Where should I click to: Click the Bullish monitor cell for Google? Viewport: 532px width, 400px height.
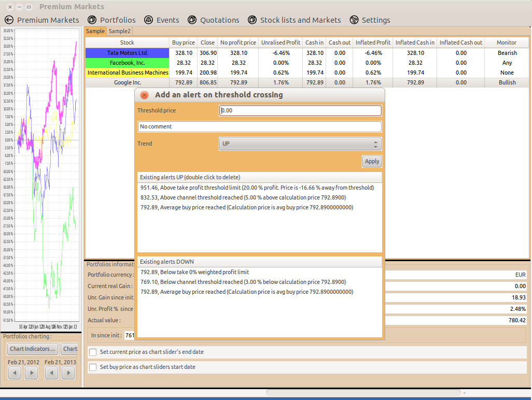click(x=507, y=82)
